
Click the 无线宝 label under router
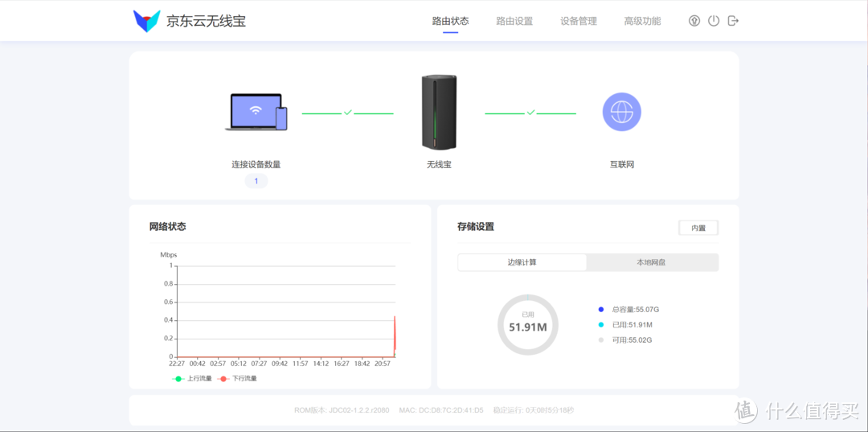[439, 164]
